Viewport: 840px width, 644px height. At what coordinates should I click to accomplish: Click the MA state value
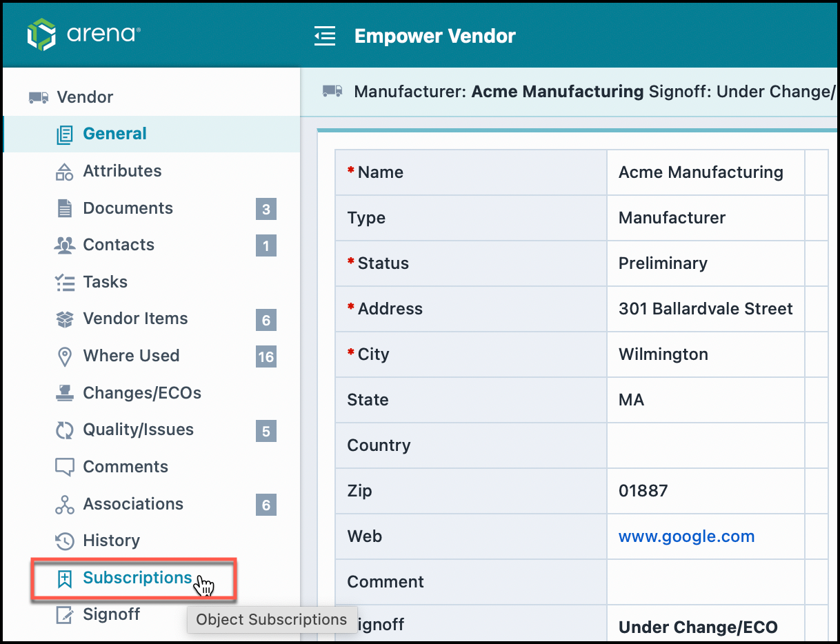coord(631,400)
